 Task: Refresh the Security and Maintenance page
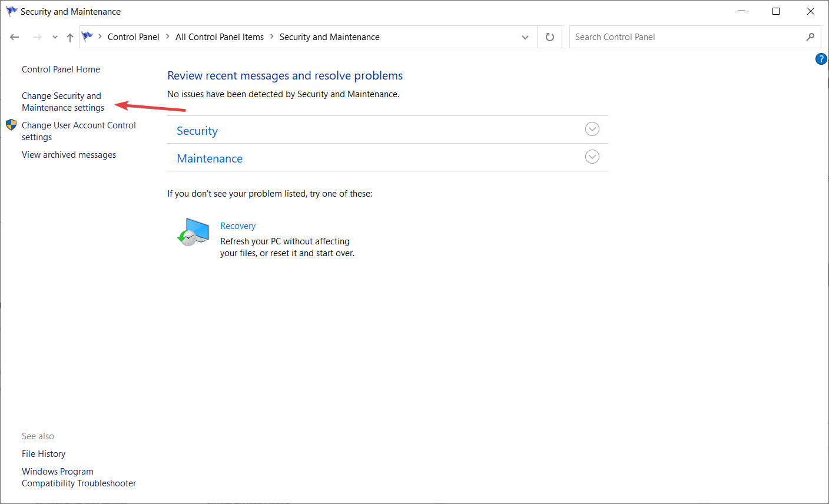550,37
